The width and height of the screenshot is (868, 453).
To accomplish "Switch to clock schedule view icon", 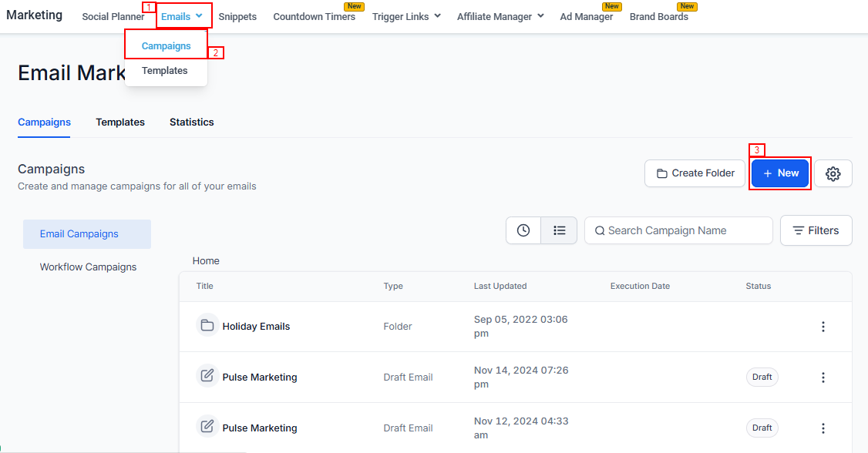I will tap(523, 230).
